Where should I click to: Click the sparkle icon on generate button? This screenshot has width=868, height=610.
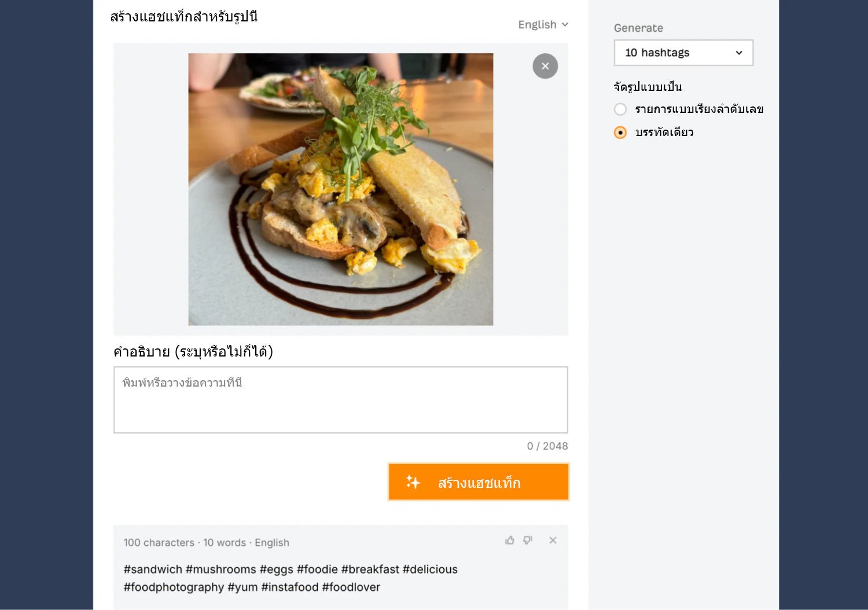coord(413,482)
